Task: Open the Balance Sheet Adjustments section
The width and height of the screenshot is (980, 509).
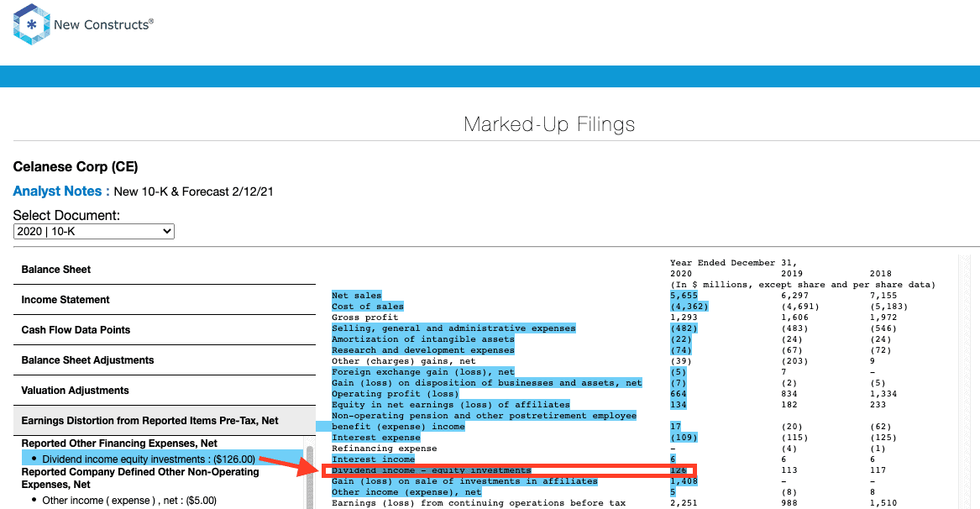Action: [165, 360]
